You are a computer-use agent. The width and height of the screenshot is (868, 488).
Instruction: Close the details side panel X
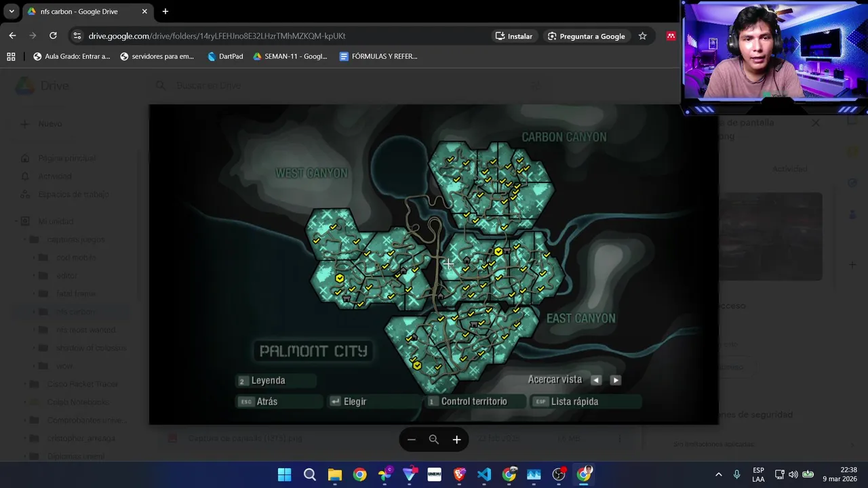click(816, 123)
